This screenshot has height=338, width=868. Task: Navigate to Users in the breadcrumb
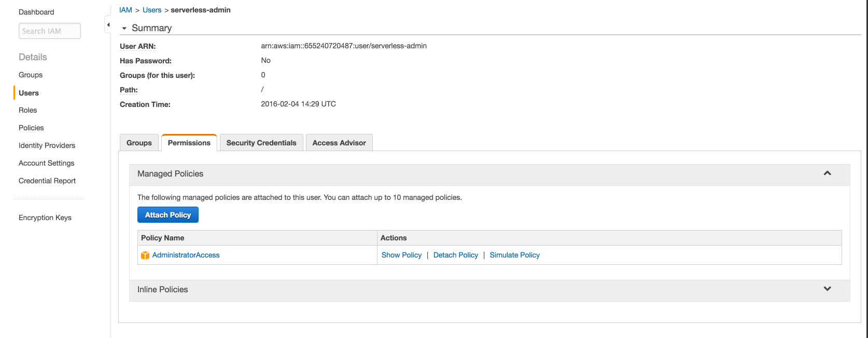(152, 10)
